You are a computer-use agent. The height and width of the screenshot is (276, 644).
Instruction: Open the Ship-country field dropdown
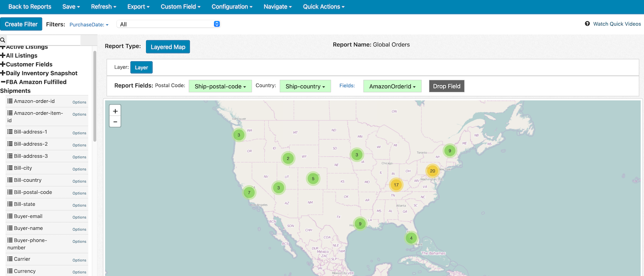click(x=305, y=87)
